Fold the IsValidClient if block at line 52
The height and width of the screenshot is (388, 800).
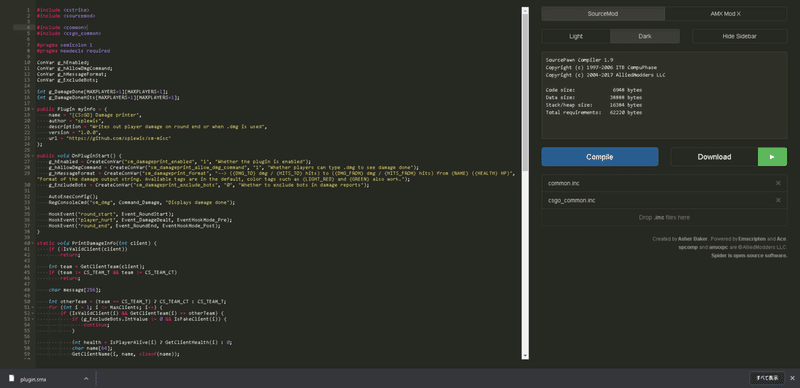tap(33, 313)
